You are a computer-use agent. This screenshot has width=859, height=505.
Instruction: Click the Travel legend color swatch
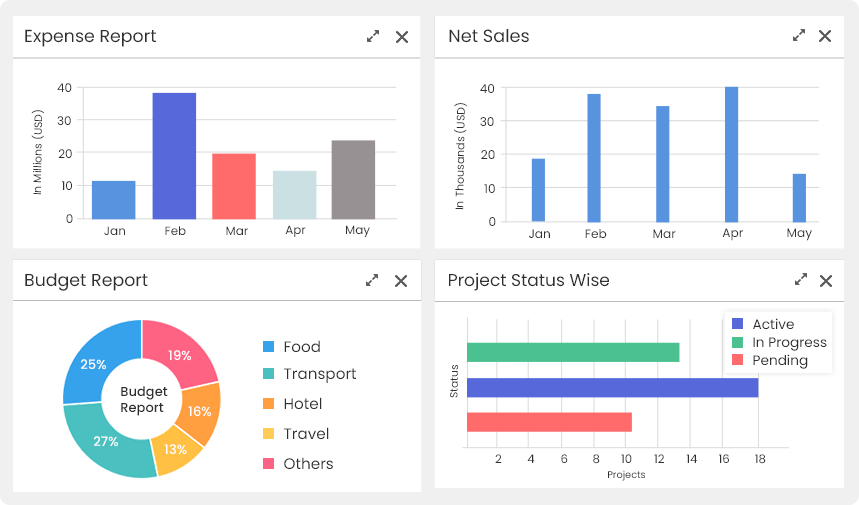click(x=268, y=434)
